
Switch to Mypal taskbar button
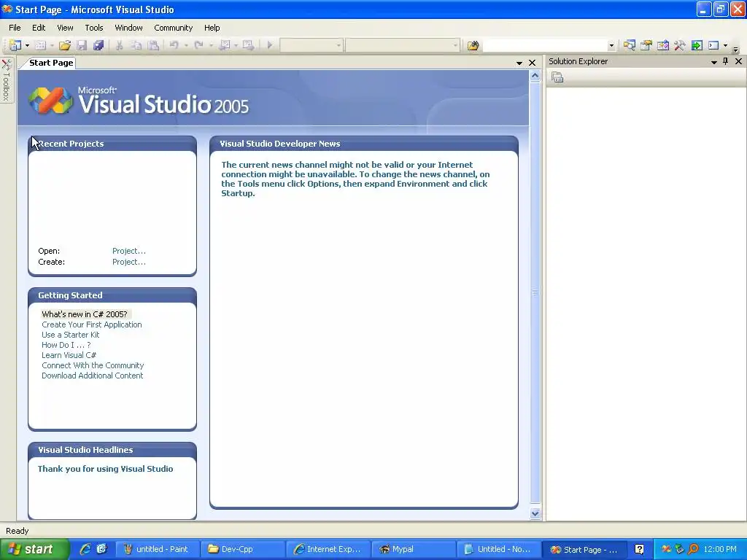click(413, 549)
